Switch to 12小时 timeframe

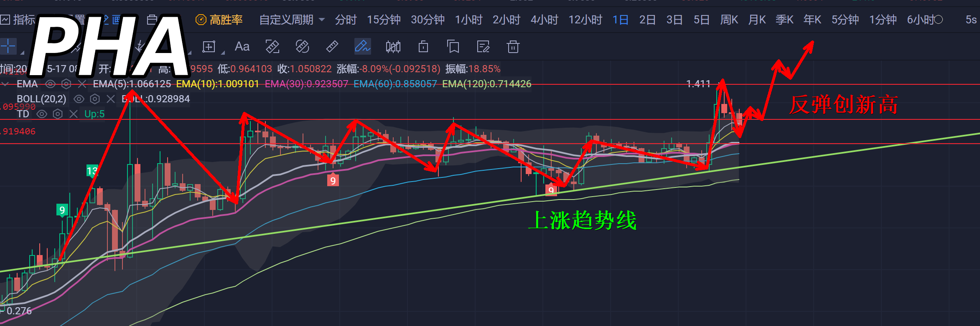pos(585,20)
